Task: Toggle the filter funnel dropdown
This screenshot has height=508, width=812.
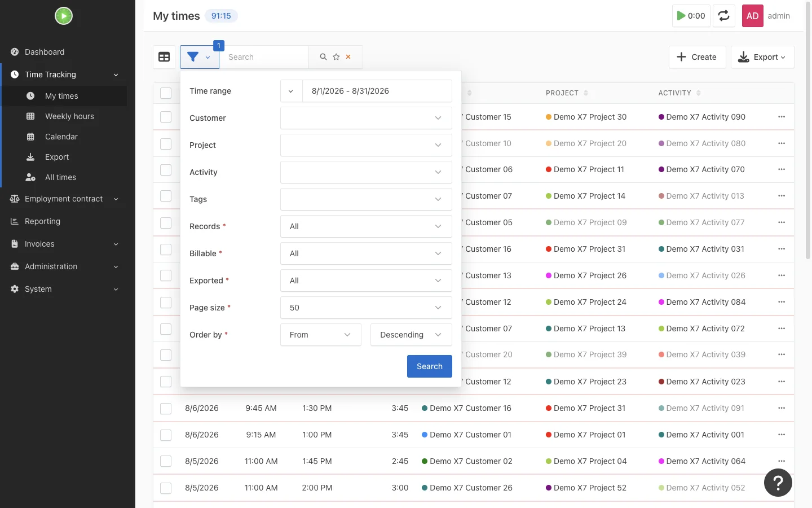Action: click(x=200, y=57)
